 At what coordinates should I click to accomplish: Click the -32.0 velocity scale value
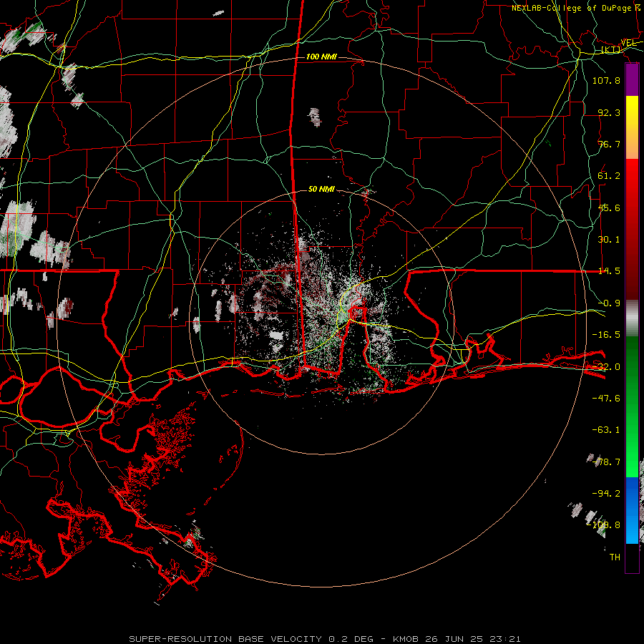pos(606,367)
